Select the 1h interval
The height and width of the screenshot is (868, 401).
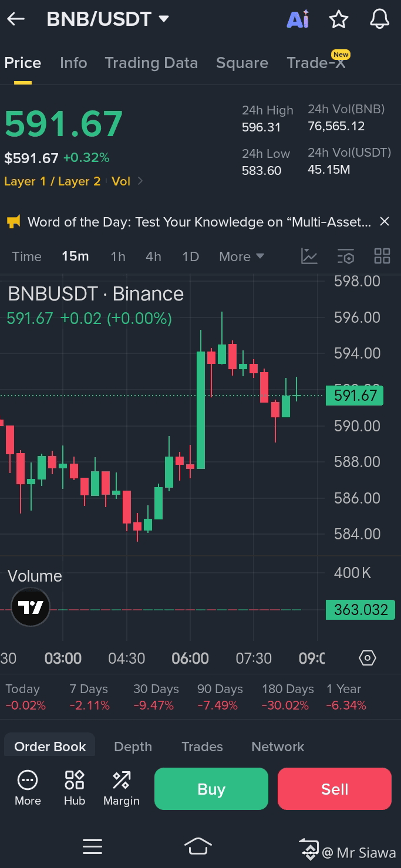(x=118, y=256)
